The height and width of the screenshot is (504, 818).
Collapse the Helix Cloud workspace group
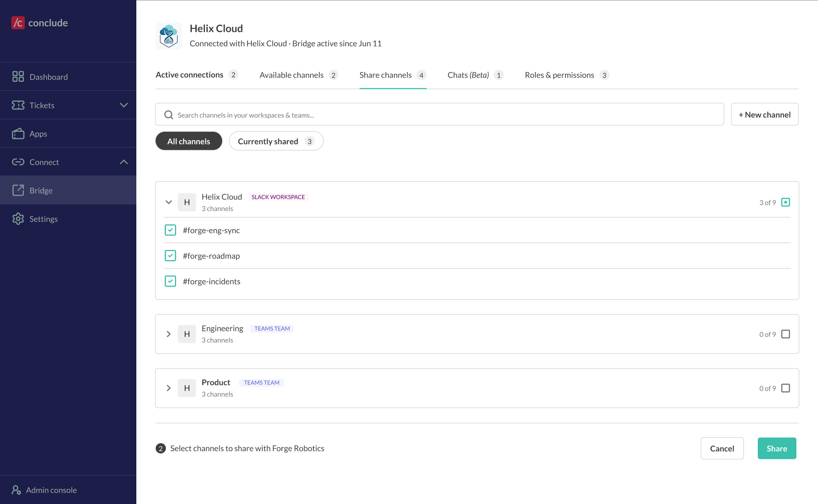(169, 202)
